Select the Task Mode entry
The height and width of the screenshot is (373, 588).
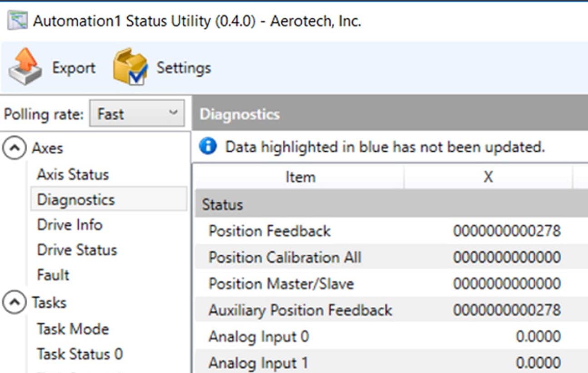tap(73, 328)
